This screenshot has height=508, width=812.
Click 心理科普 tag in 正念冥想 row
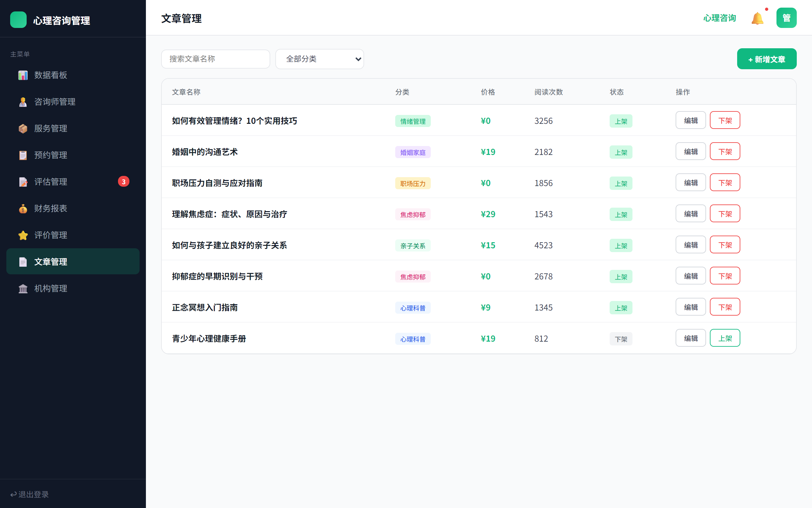pyautogui.click(x=413, y=308)
